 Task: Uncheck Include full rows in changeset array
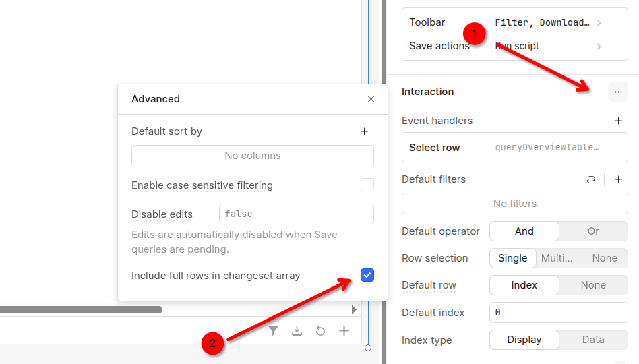pos(367,275)
